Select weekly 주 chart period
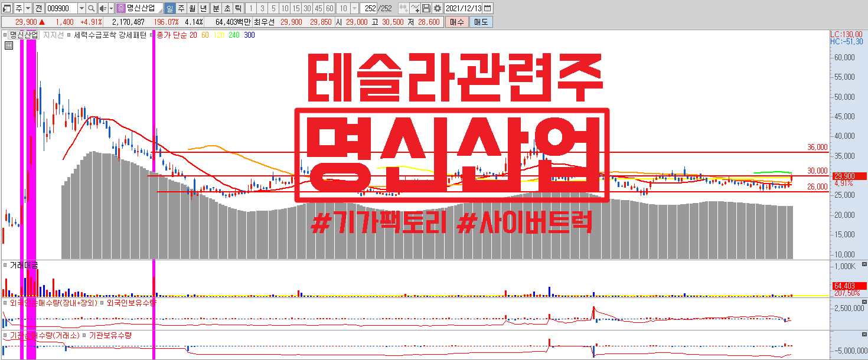 [181, 8]
